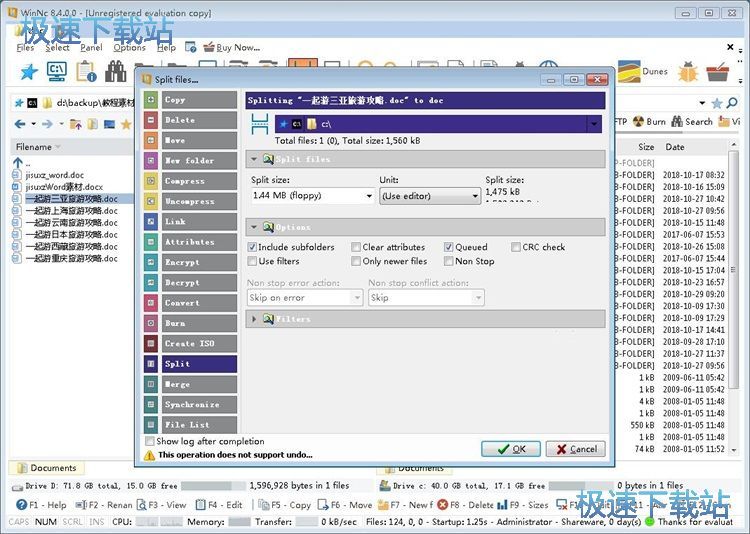Open the C:\ command prompt toolbar icon
Screen dimensions: 750x534
pos(56,71)
